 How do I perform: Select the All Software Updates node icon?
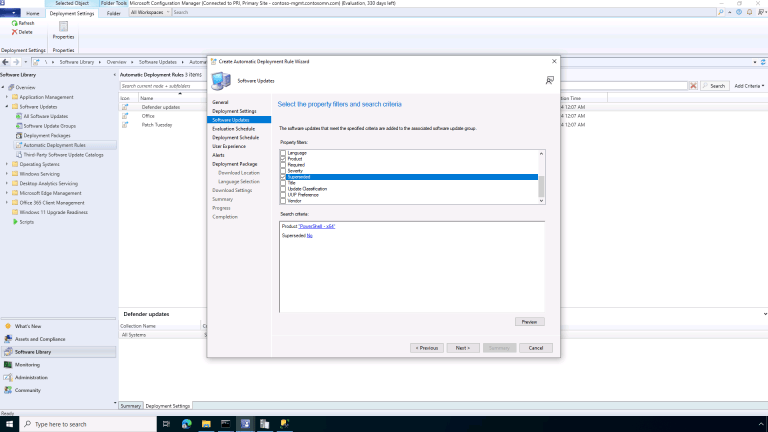tap(19, 116)
